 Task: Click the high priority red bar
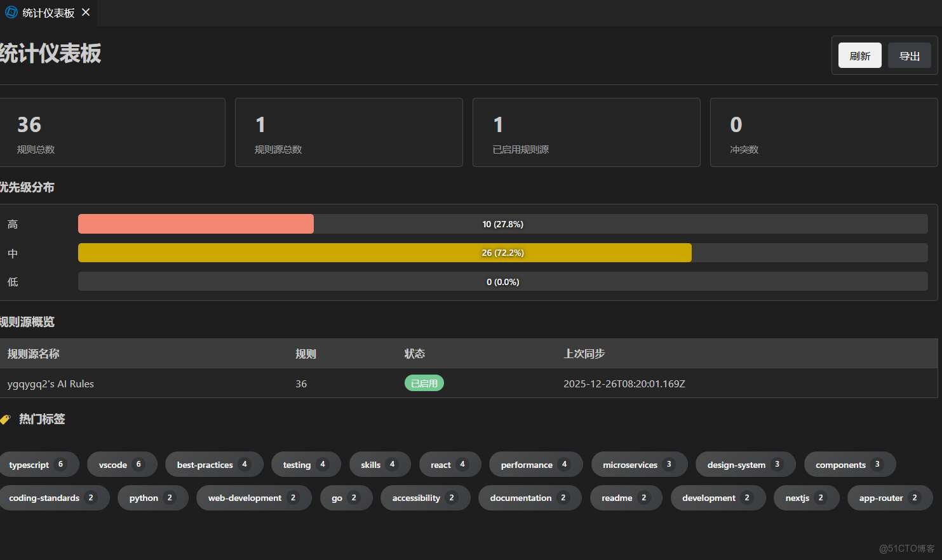[x=196, y=224]
